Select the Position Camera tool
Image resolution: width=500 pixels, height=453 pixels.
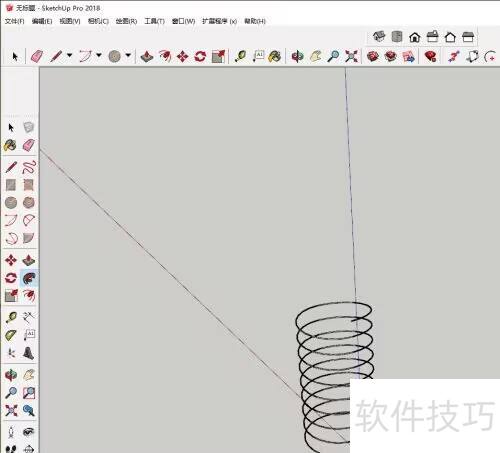[11, 432]
